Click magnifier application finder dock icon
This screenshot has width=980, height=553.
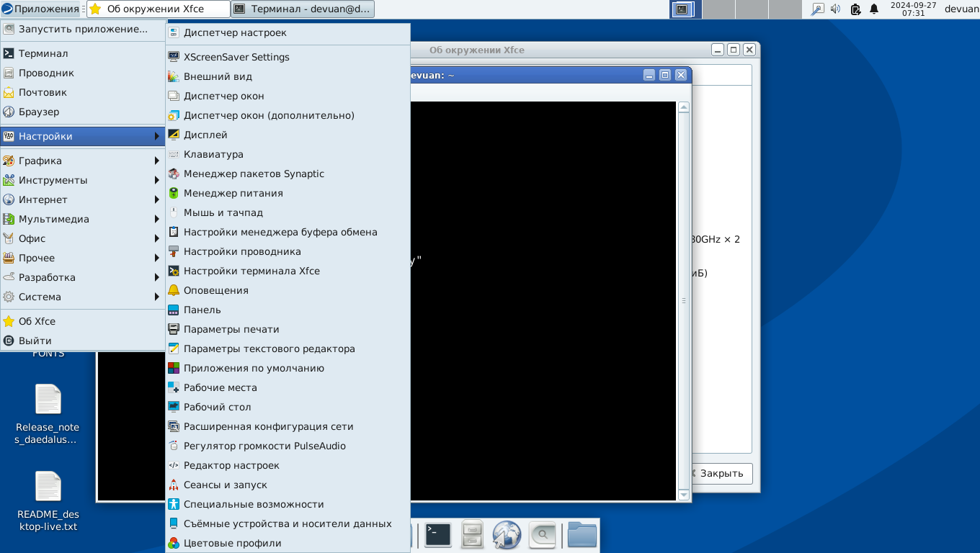(x=542, y=535)
